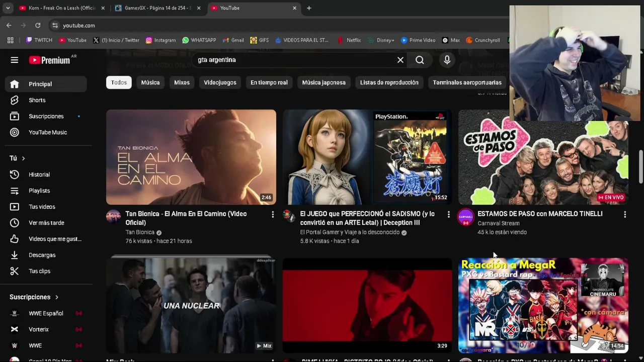Close the Korn Freak On a Leash tab
The height and width of the screenshot is (362, 644).
point(103,8)
